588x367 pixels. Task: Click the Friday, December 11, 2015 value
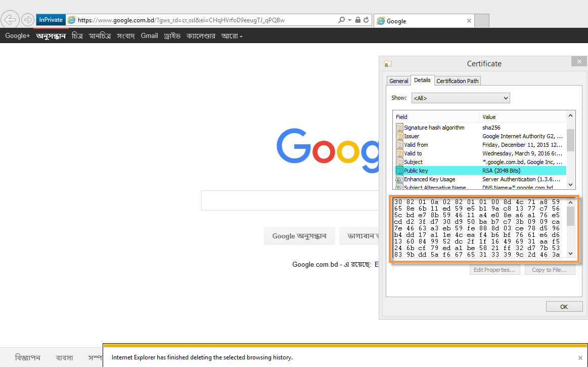(522, 145)
